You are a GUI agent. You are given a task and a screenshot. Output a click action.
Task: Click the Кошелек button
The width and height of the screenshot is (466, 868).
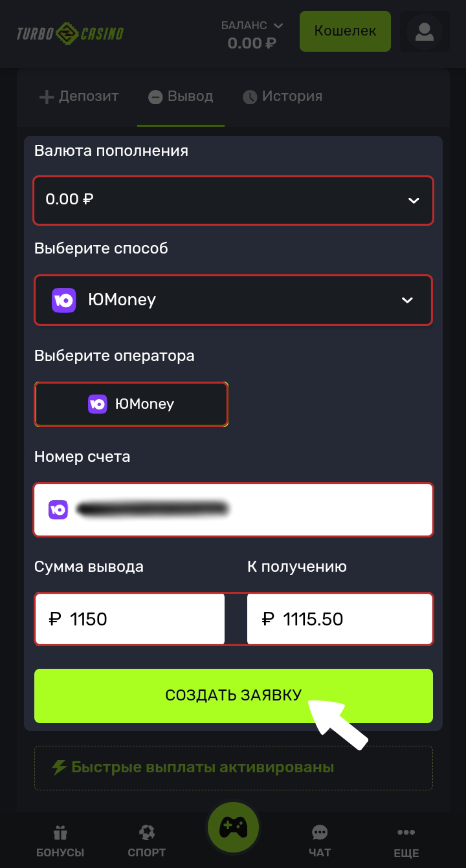click(345, 31)
